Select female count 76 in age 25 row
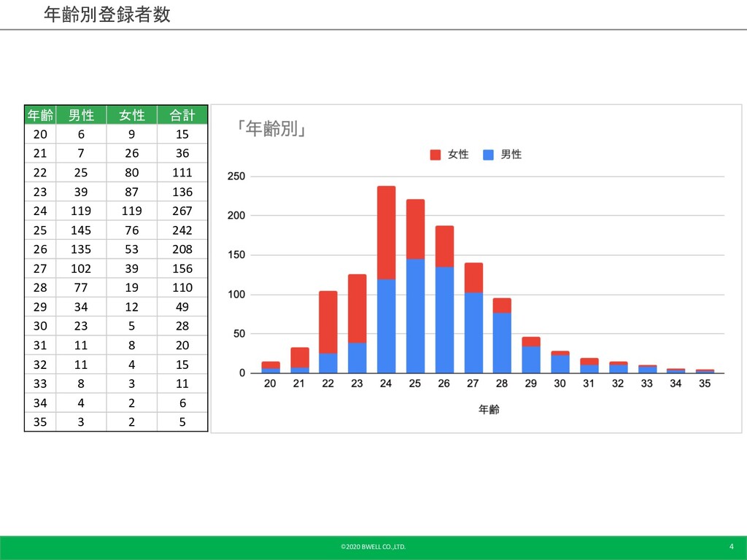 [131, 230]
